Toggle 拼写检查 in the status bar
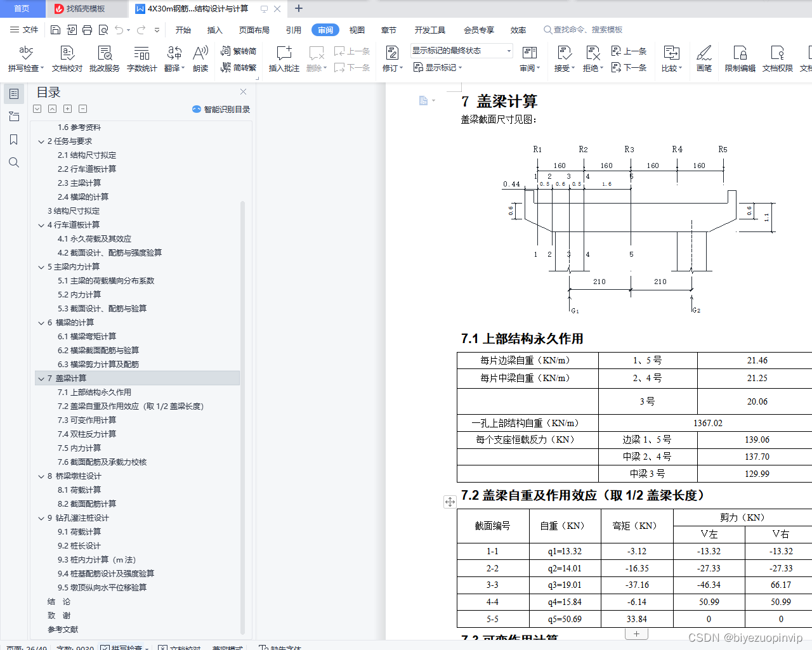This screenshot has width=812, height=650. pos(121,648)
